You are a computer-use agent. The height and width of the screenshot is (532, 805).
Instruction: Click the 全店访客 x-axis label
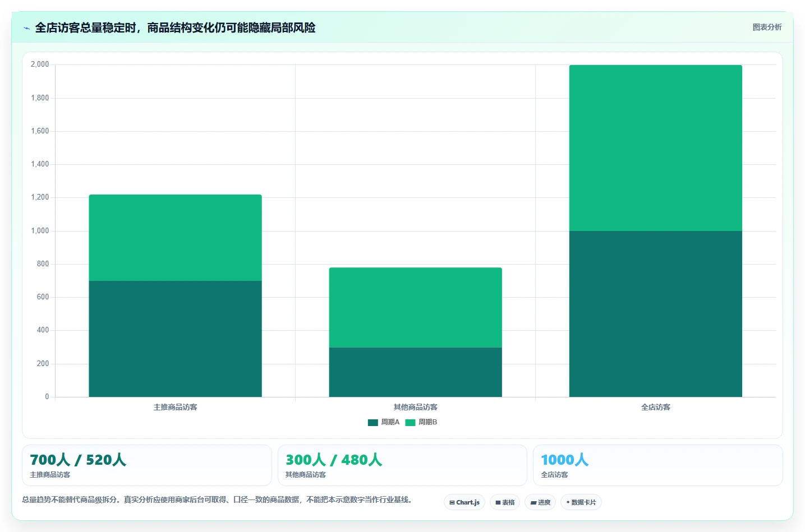click(655, 407)
